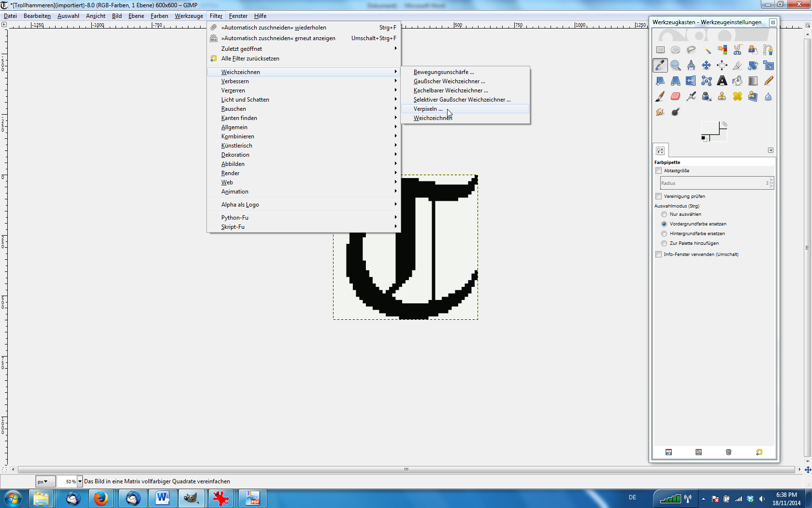
Task: Click Verpixeln in the Weichzeichnen submenu
Action: (x=428, y=109)
